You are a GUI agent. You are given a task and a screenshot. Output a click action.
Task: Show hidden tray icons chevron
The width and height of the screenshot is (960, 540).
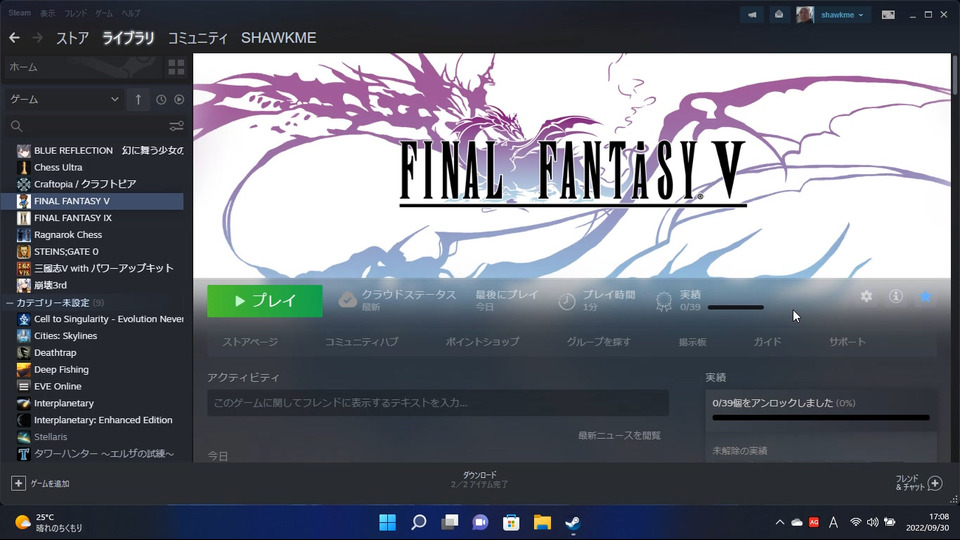779,522
